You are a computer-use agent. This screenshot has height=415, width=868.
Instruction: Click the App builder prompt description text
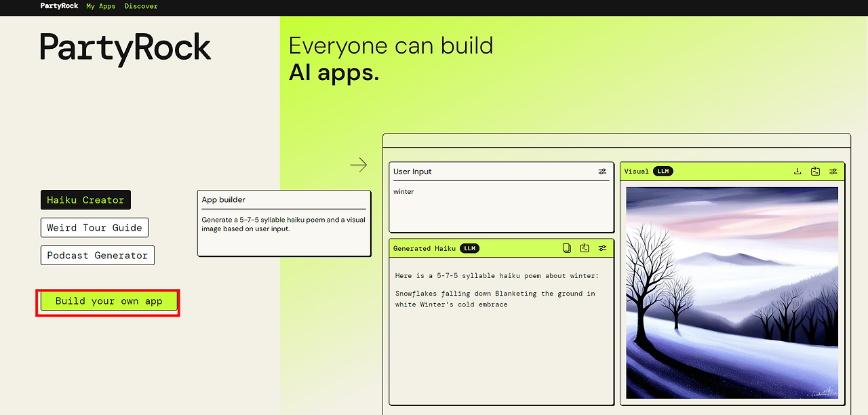(284, 224)
